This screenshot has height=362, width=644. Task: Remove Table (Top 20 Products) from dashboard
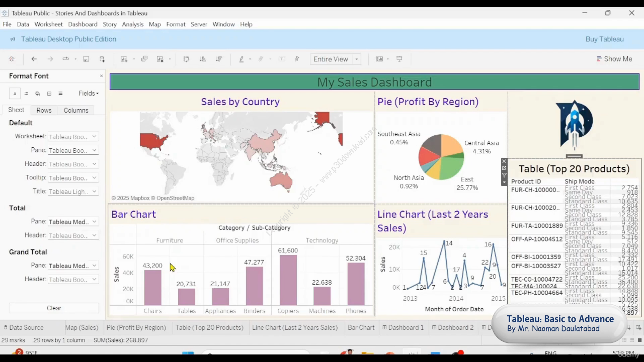coord(504,161)
